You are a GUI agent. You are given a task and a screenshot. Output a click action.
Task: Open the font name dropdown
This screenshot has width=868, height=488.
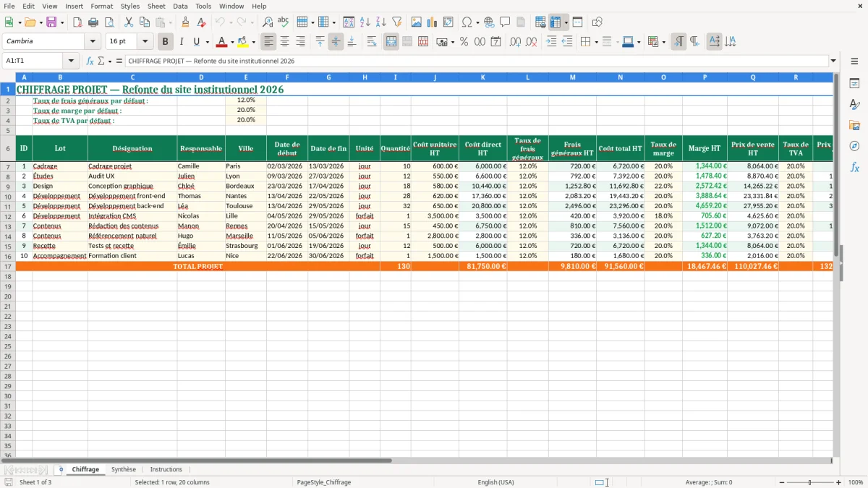(93, 42)
